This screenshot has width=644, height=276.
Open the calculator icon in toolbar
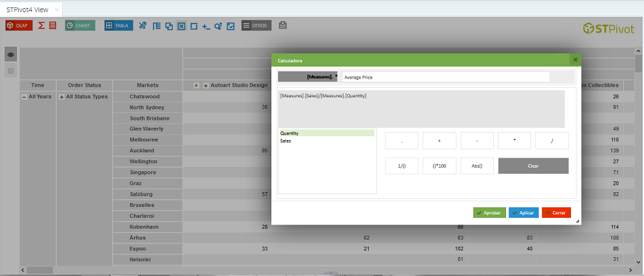pos(53,26)
